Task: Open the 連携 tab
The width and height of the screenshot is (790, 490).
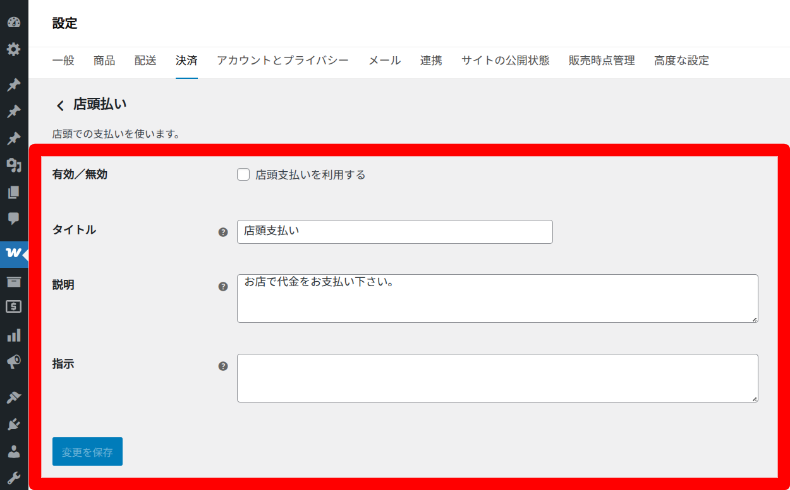Action: (x=431, y=60)
